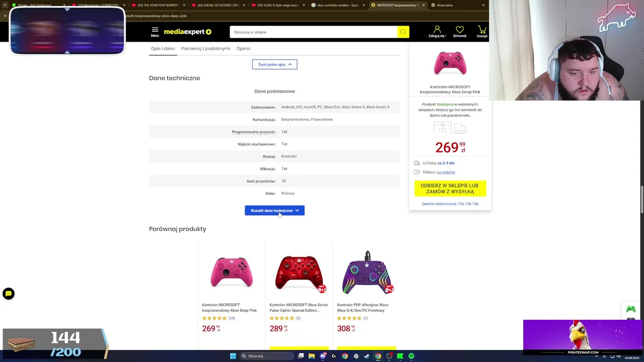The height and width of the screenshot is (362, 644).
Task: Select the Opis i dane tab
Action: click(x=163, y=48)
